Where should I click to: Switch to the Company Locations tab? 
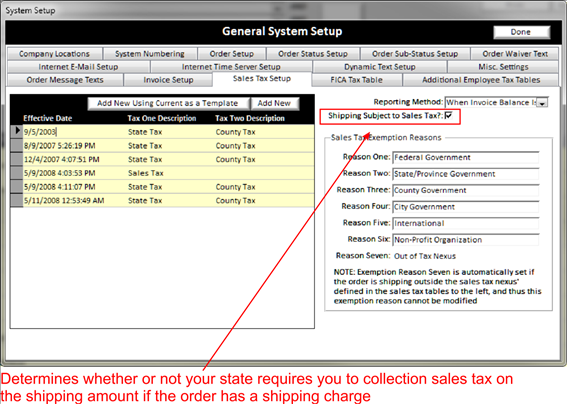pos(54,54)
